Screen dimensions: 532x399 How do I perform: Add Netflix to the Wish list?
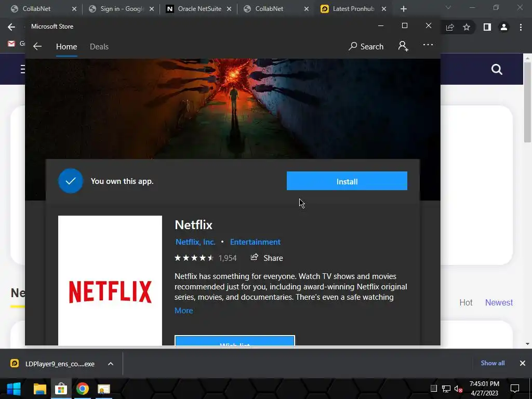[x=234, y=340]
